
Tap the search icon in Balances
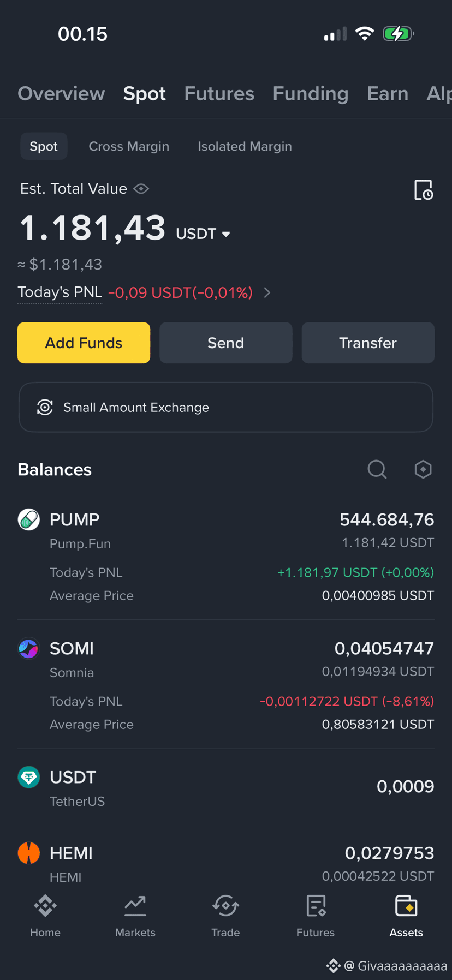point(377,469)
